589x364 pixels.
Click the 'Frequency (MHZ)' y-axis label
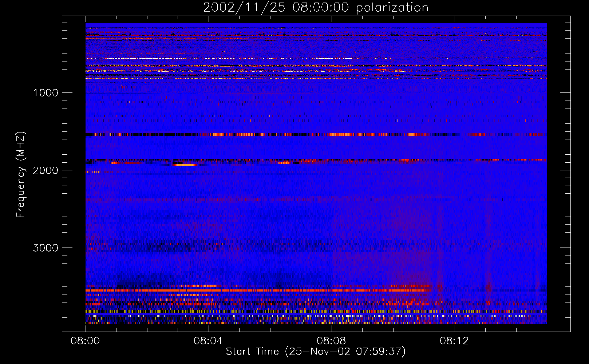coord(21,175)
